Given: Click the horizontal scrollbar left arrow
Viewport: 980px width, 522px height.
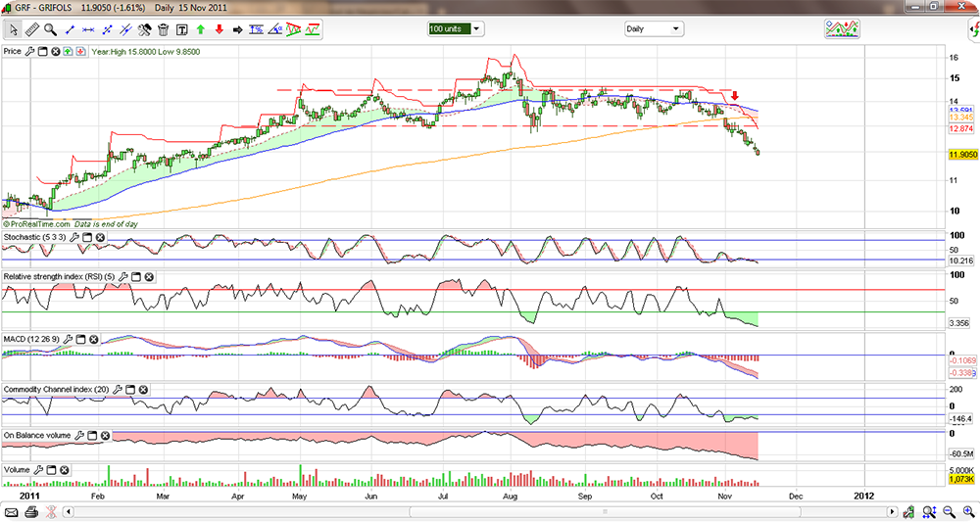Looking at the screenshot, I should click(x=69, y=511).
